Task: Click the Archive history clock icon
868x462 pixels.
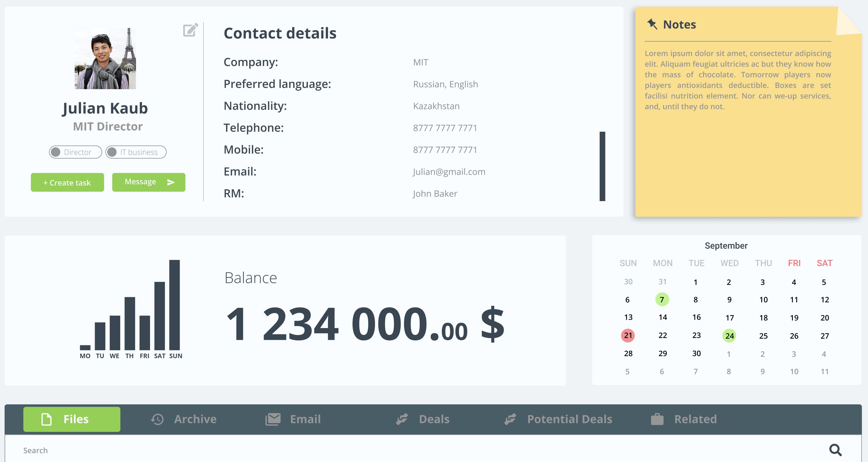Action: click(x=157, y=419)
